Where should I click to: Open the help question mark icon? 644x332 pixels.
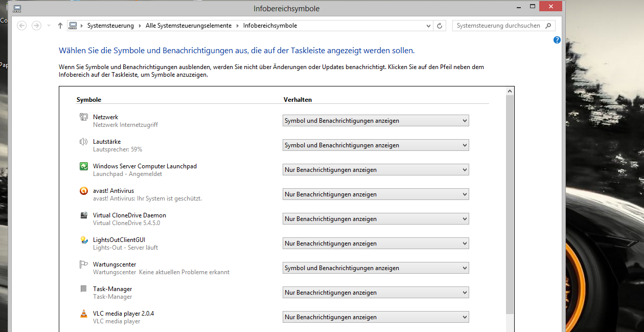[557, 40]
